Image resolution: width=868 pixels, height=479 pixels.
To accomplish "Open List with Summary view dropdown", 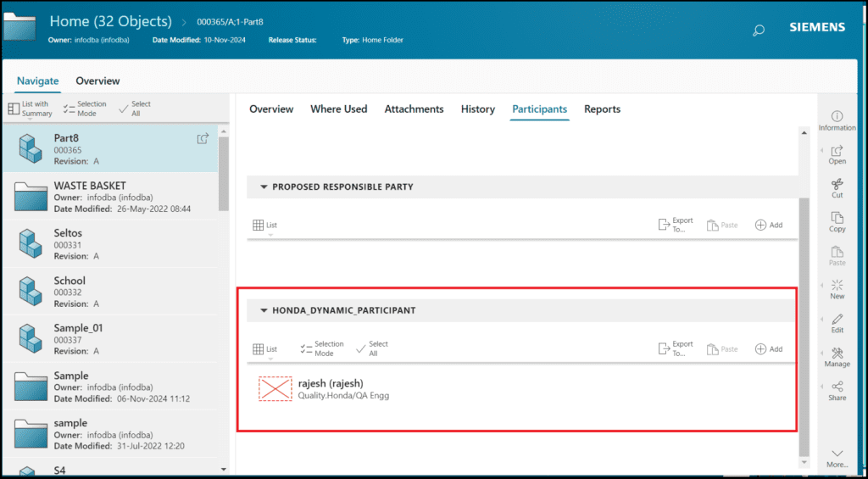I will pyautogui.click(x=30, y=109).
